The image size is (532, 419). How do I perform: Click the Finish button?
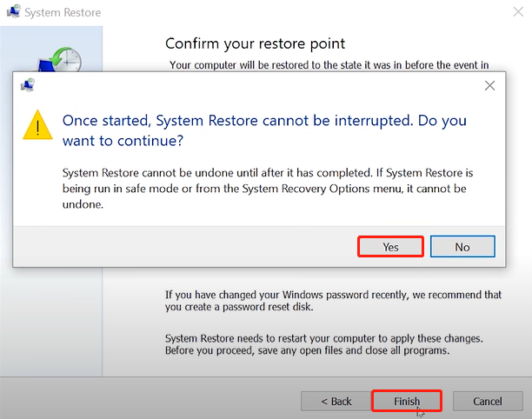pos(407,401)
